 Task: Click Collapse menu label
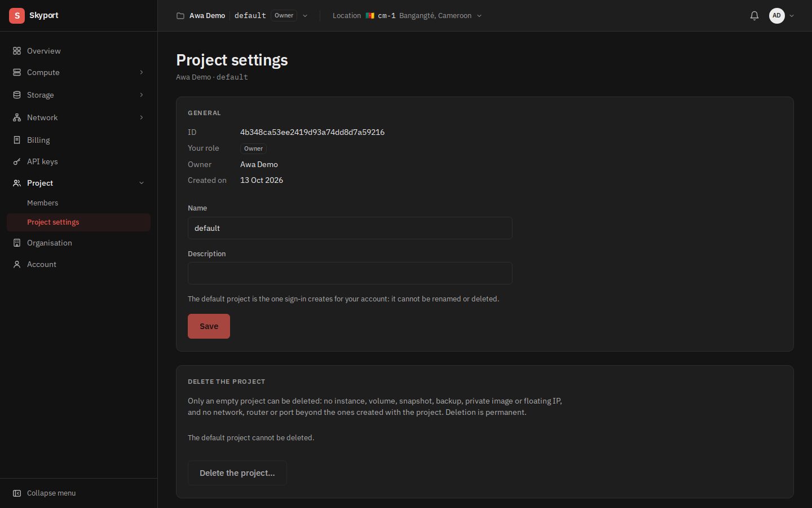[x=51, y=493]
